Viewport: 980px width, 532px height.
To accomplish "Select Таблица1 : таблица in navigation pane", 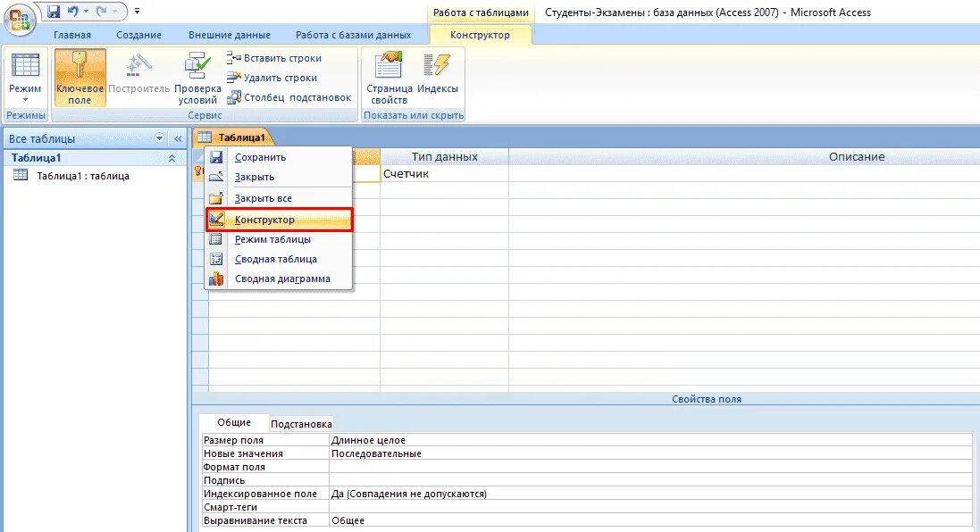I will [x=82, y=176].
